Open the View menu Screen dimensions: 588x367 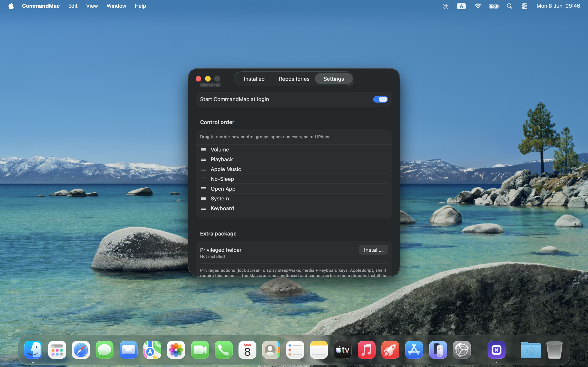pyautogui.click(x=92, y=6)
